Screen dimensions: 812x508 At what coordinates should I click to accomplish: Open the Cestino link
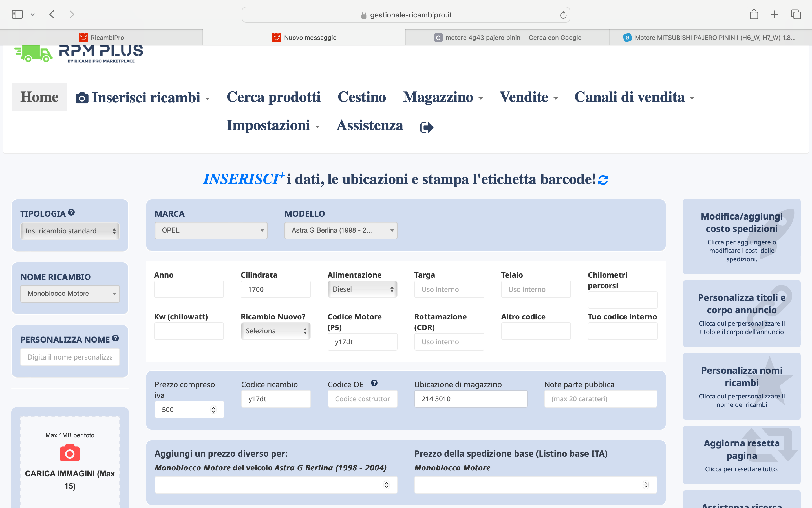coord(362,97)
